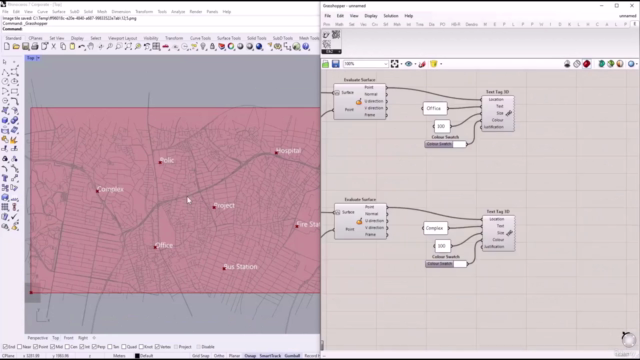Open the Solution menu in Grasshopper
Image resolution: width=640 pixels, height=360 pixels.
(x=391, y=16)
